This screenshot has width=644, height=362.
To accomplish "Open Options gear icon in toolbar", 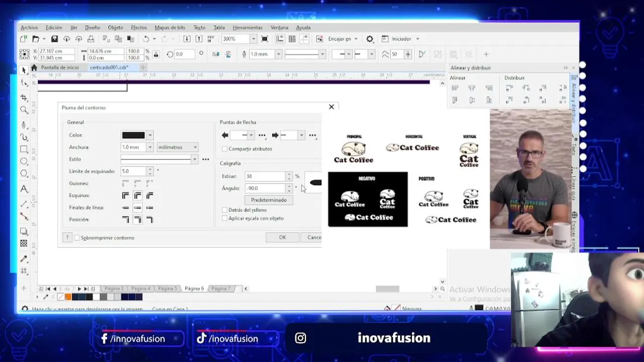I will (370, 39).
